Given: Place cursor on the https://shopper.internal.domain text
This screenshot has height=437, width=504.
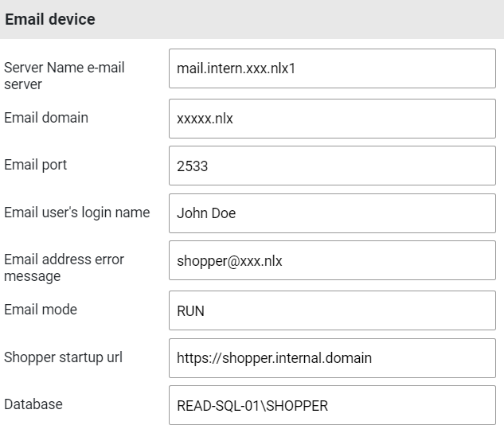Looking at the screenshot, I should pyautogui.click(x=274, y=358).
